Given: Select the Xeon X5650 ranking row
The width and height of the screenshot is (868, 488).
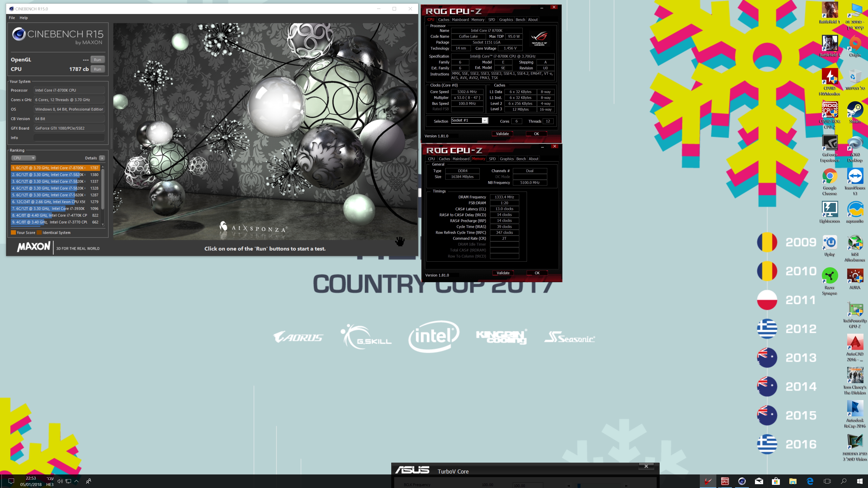Looking at the screenshot, I should coord(55,202).
